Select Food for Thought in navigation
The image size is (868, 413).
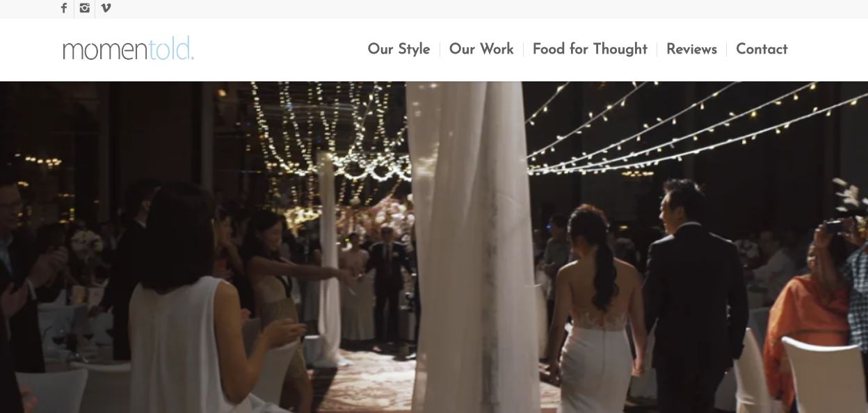[590, 49]
